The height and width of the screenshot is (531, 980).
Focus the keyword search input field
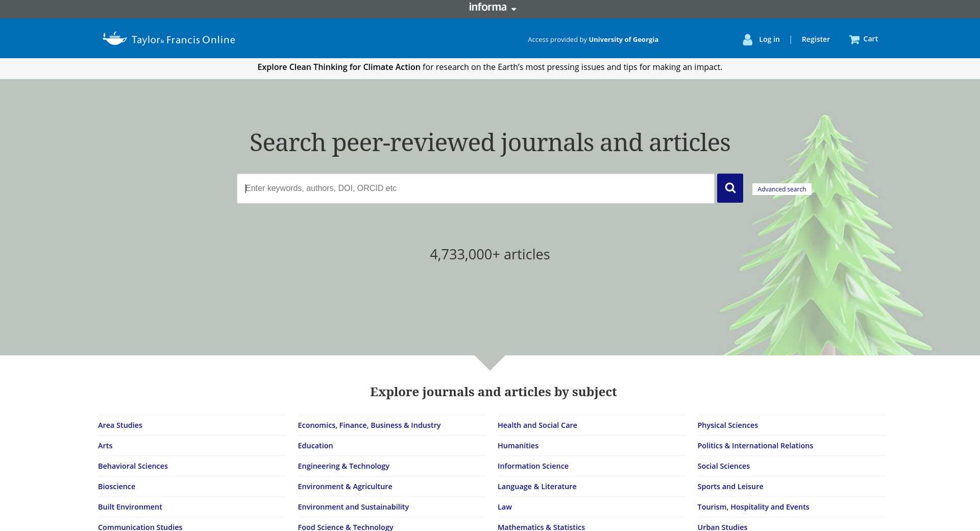point(475,188)
